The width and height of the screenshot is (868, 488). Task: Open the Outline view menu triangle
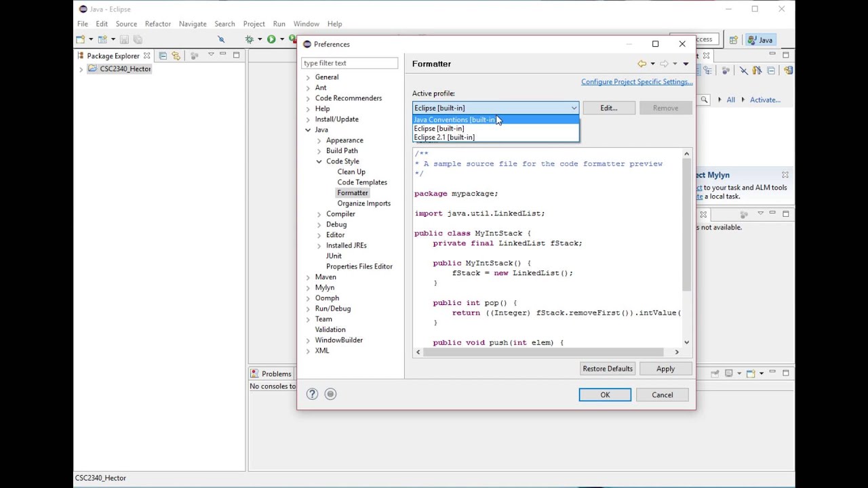(760, 213)
